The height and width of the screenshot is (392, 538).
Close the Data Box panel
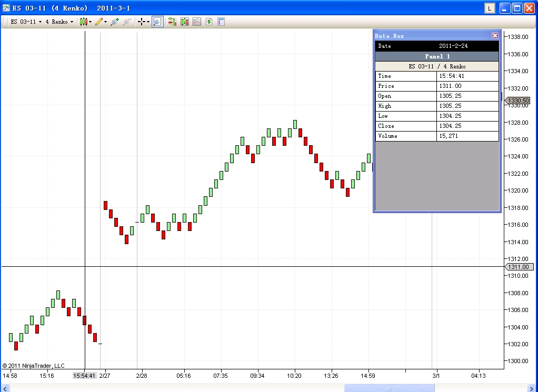495,35
